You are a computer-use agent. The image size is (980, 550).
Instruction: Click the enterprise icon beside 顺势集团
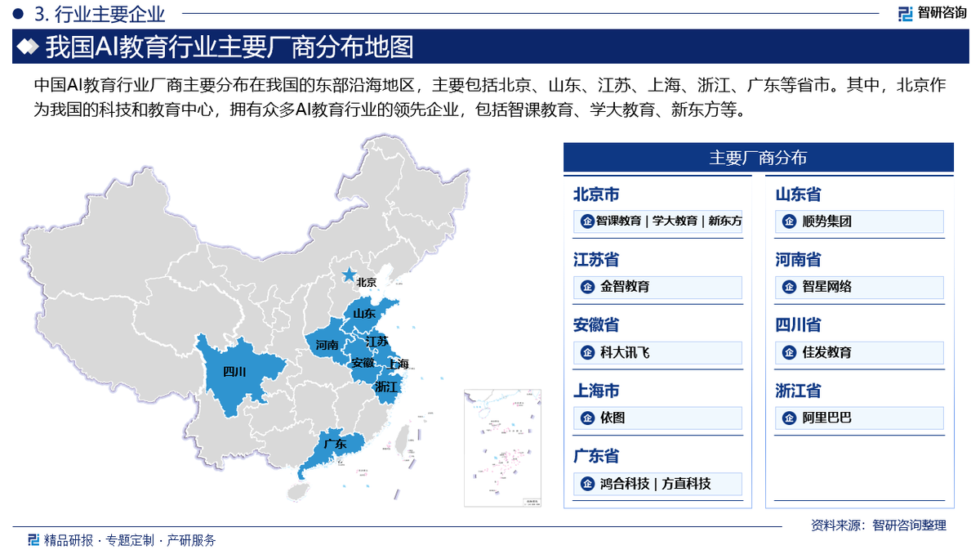(789, 221)
